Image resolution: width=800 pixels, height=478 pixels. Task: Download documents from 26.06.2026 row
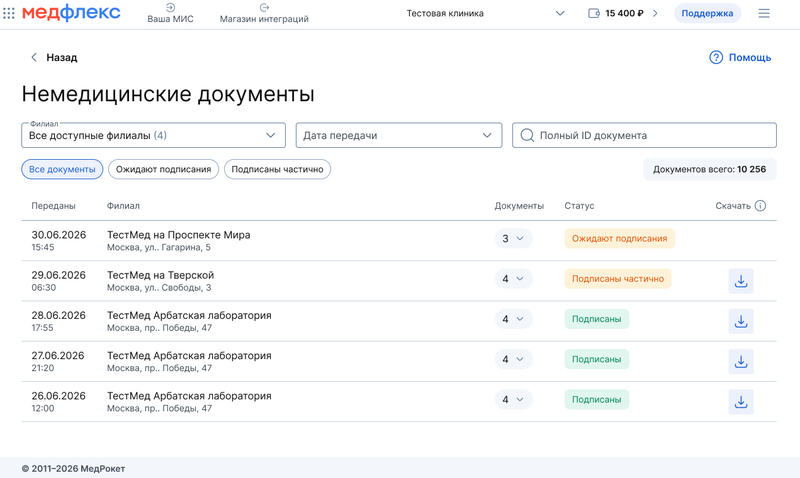(x=741, y=402)
